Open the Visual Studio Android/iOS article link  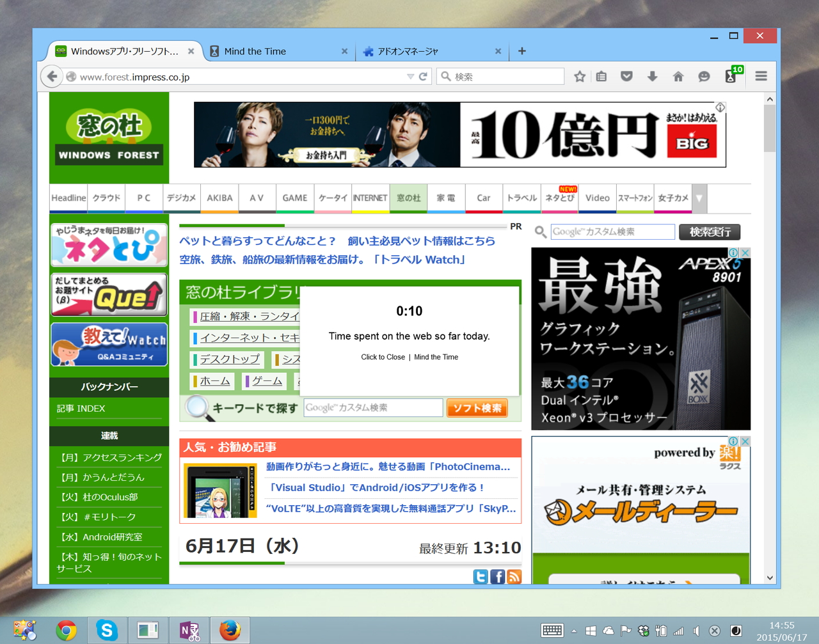tap(376, 487)
